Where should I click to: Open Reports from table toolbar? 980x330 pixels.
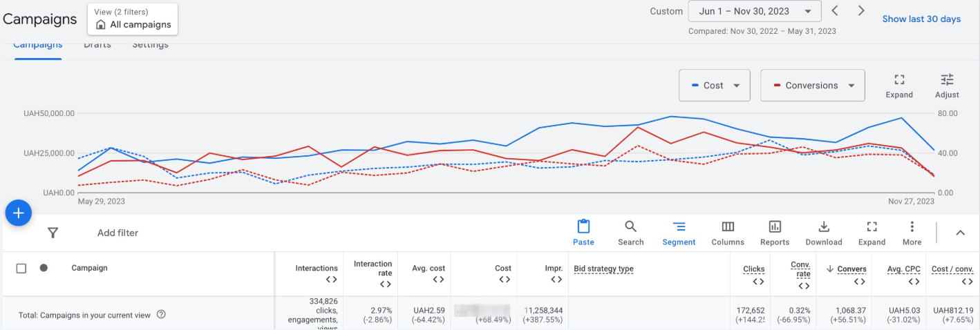[x=775, y=227]
